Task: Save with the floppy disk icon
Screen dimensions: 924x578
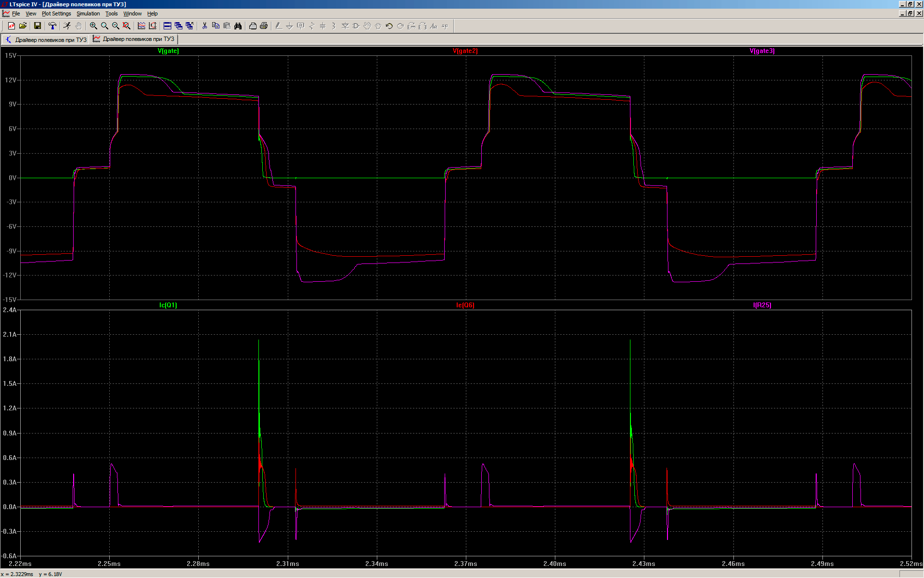Action: pos(38,26)
